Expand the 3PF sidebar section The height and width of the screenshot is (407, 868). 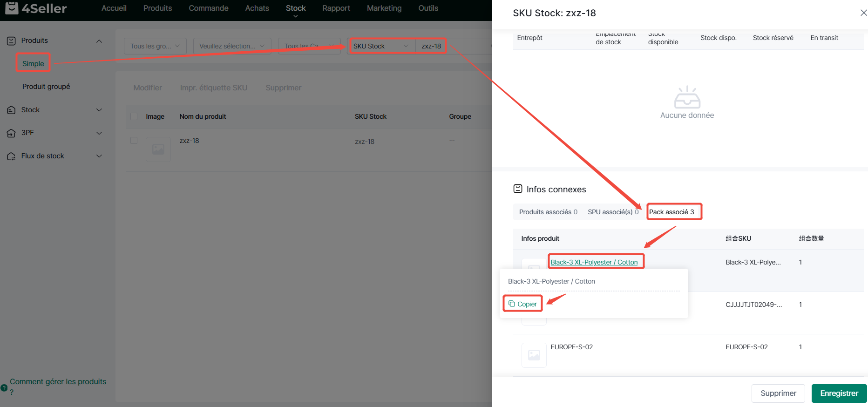pyautogui.click(x=99, y=133)
